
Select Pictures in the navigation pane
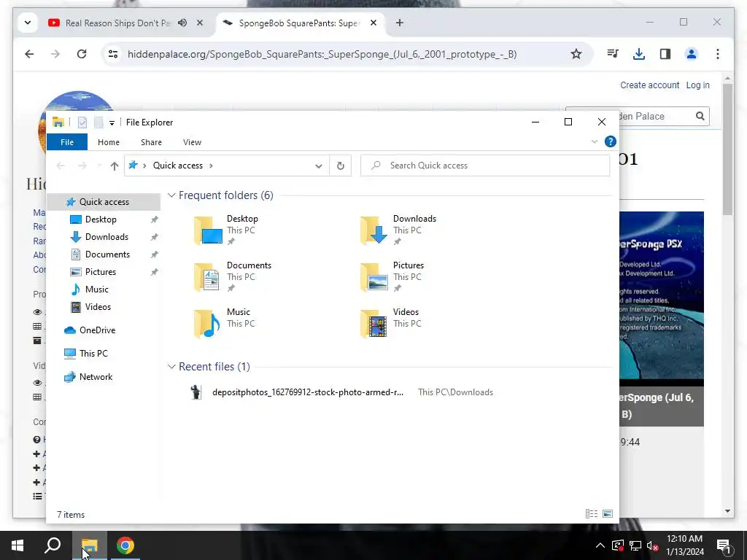click(100, 272)
